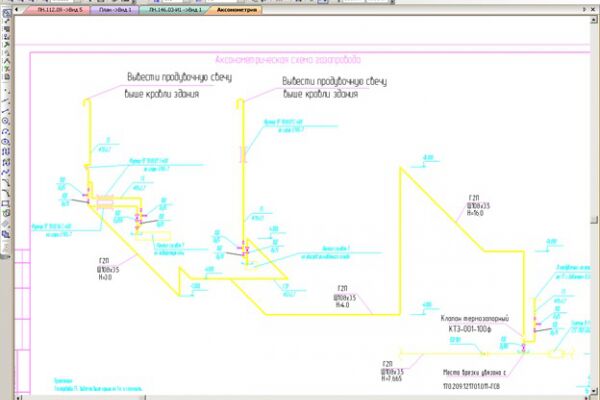Select the Point tool in geometry toolbar

click(5, 91)
